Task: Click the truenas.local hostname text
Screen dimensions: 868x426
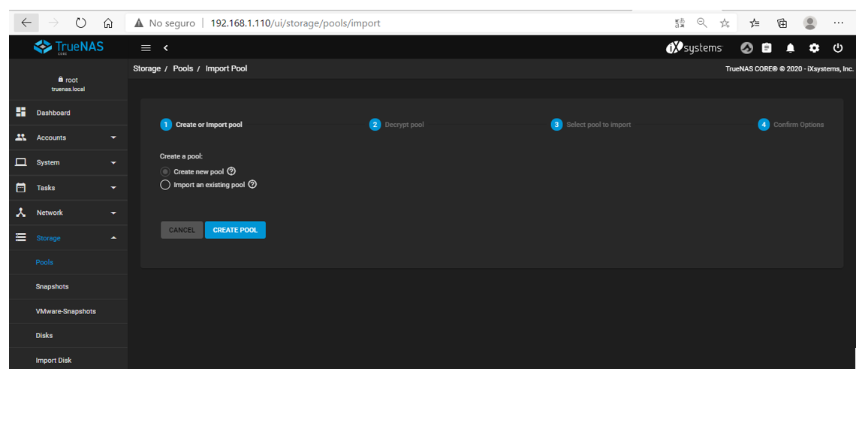Action: [x=68, y=89]
